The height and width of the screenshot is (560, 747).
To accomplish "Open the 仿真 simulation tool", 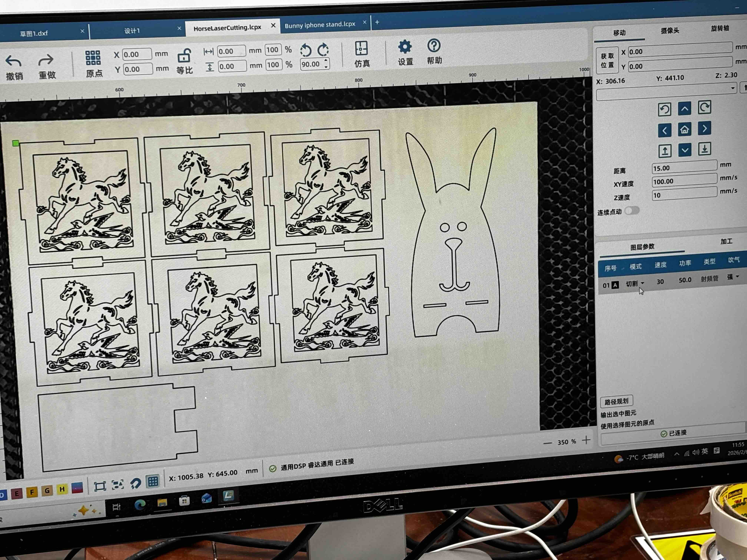I will tap(361, 49).
